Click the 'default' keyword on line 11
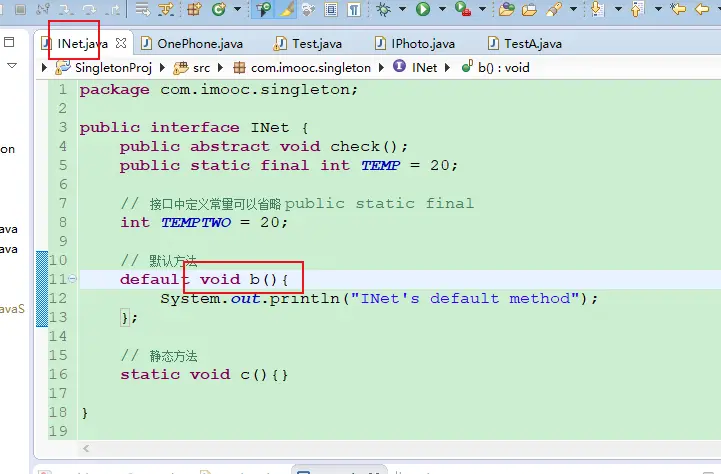The width and height of the screenshot is (721, 474). (x=154, y=279)
